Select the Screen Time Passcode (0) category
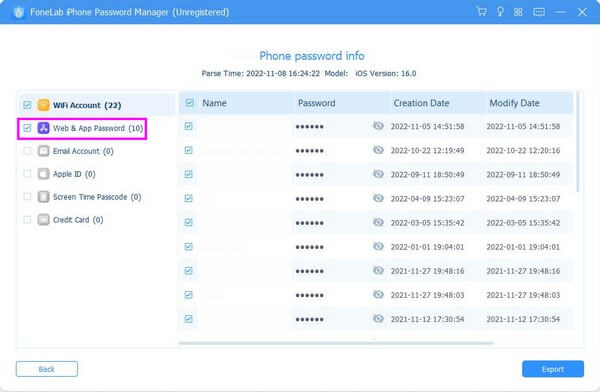Viewport: 600px width, 392px height. (x=97, y=197)
